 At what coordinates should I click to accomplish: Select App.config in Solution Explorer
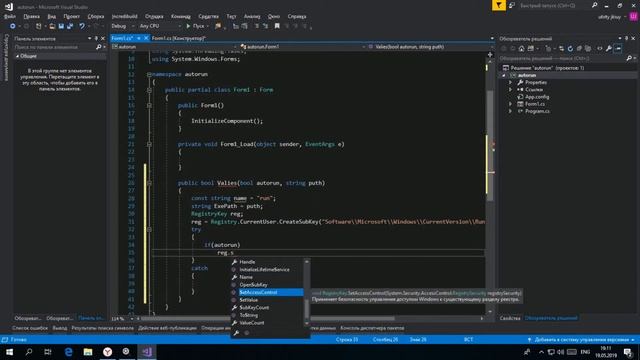537,97
